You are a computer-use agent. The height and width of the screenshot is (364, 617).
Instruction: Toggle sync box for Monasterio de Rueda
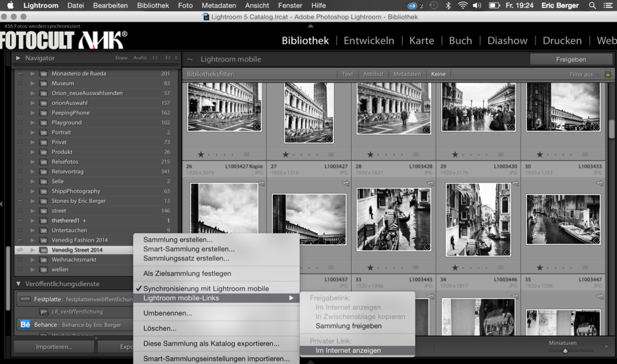20,73
